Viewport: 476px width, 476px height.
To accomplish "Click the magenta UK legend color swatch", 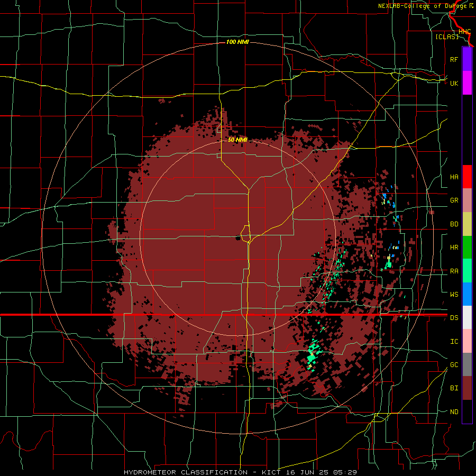I will (x=467, y=83).
